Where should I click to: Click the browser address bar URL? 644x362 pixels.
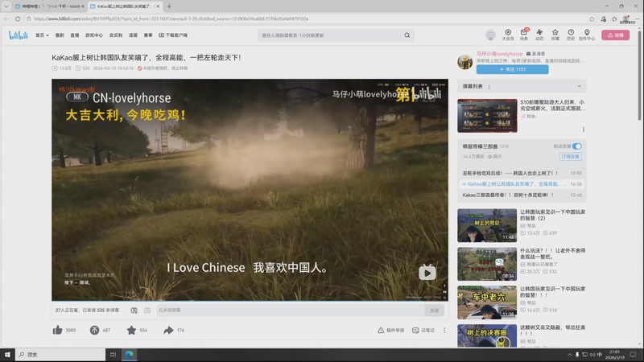(171, 19)
